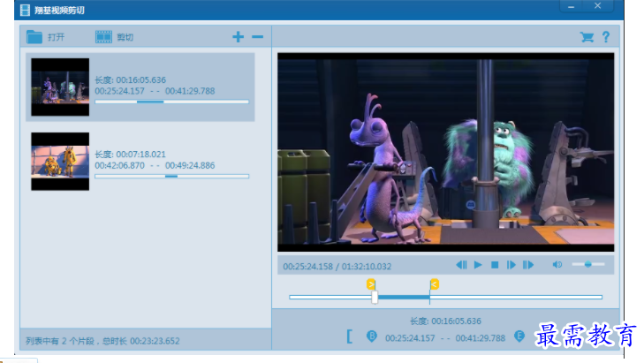
Task: Step back one frame in the player
Action: pos(461,265)
